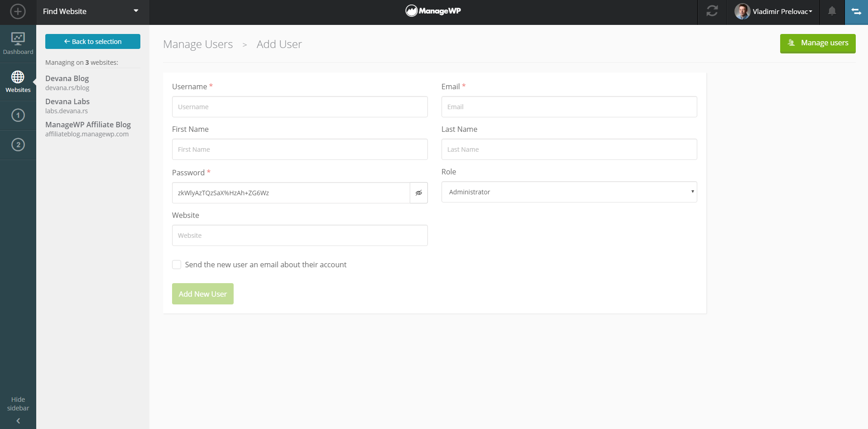
Task: Click the green Manage users button
Action: [817, 43]
